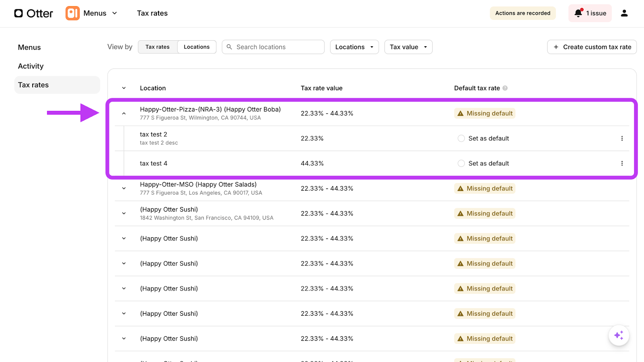Click the orange Menus app icon
644x362 pixels.
[x=72, y=13]
